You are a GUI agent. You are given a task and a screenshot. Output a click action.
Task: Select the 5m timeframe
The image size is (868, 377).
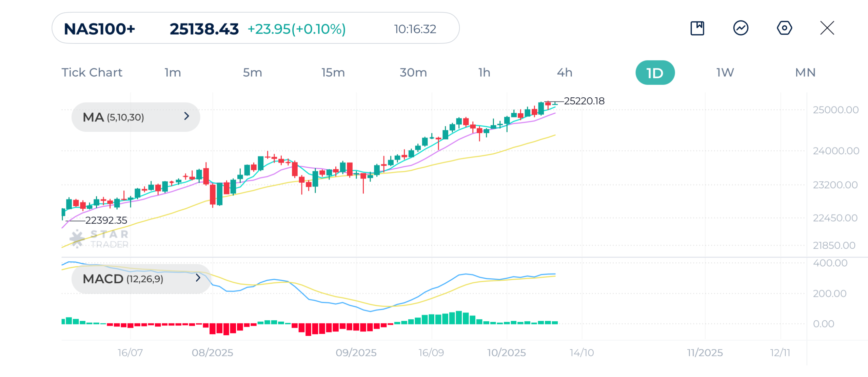click(x=252, y=73)
